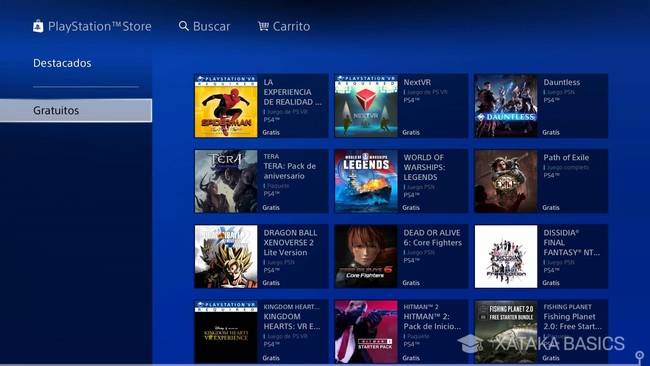The width and height of the screenshot is (650, 366).
Task: Open the NextVR cover thumbnail
Action: [366, 106]
